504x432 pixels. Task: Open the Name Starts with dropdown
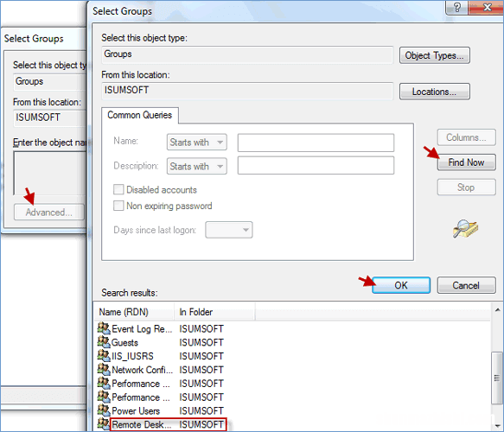click(x=197, y=142)
